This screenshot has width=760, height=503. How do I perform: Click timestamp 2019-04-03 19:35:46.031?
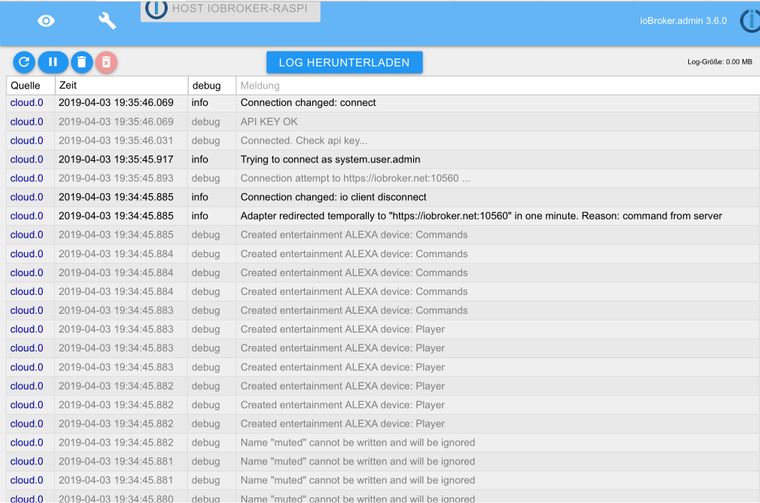pyautogui.click(x=116, y=141)
